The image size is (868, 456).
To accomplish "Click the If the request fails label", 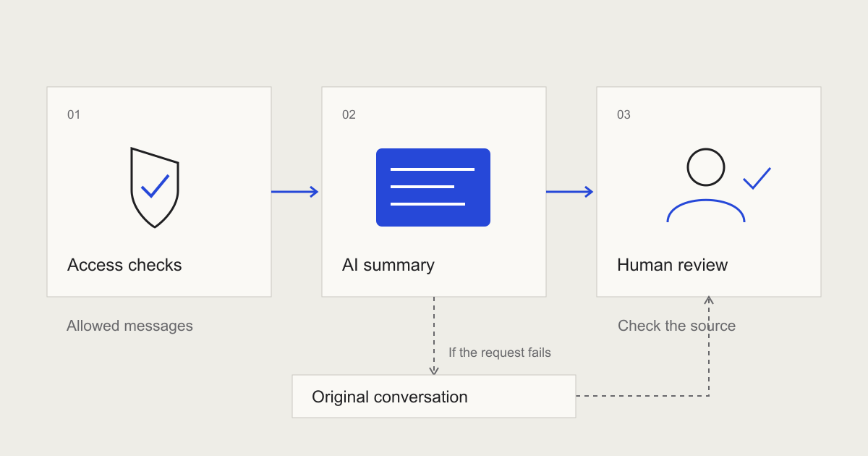I will [500, 352].
